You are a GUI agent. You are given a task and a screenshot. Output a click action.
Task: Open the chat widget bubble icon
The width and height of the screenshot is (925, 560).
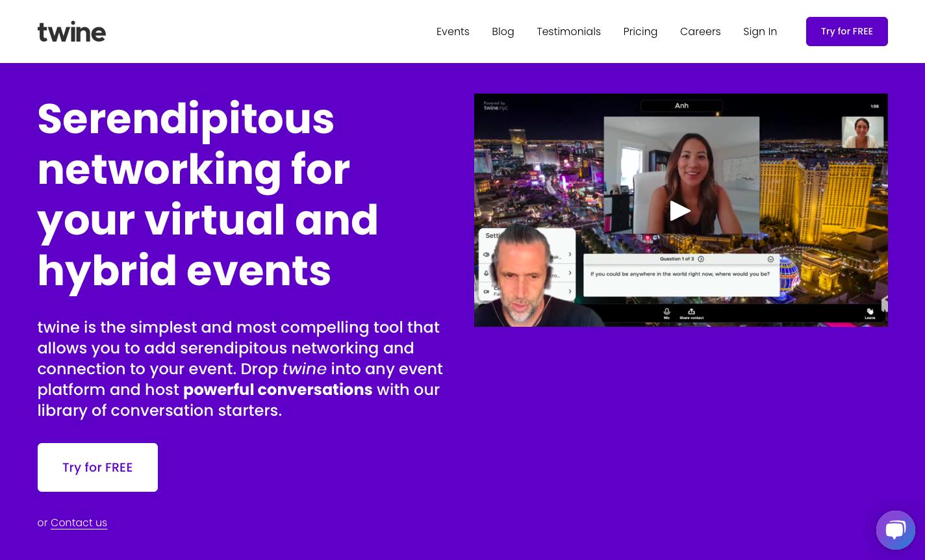tap(895, 530)
